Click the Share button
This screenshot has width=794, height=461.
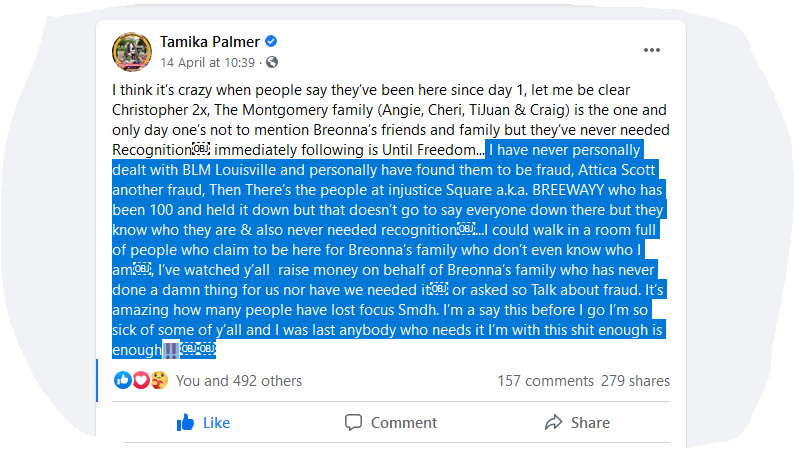pos(577,422)
